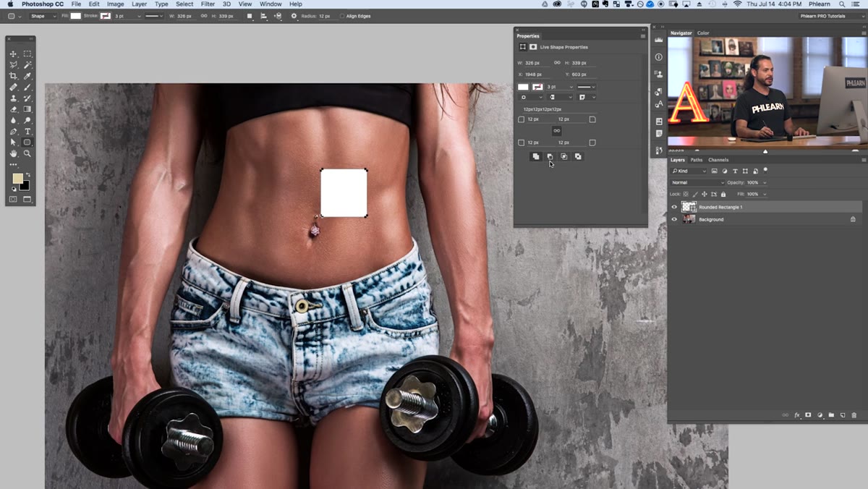
Task: Expand the Opacity slider dropdown arrow
Action: tap(765, 182)
